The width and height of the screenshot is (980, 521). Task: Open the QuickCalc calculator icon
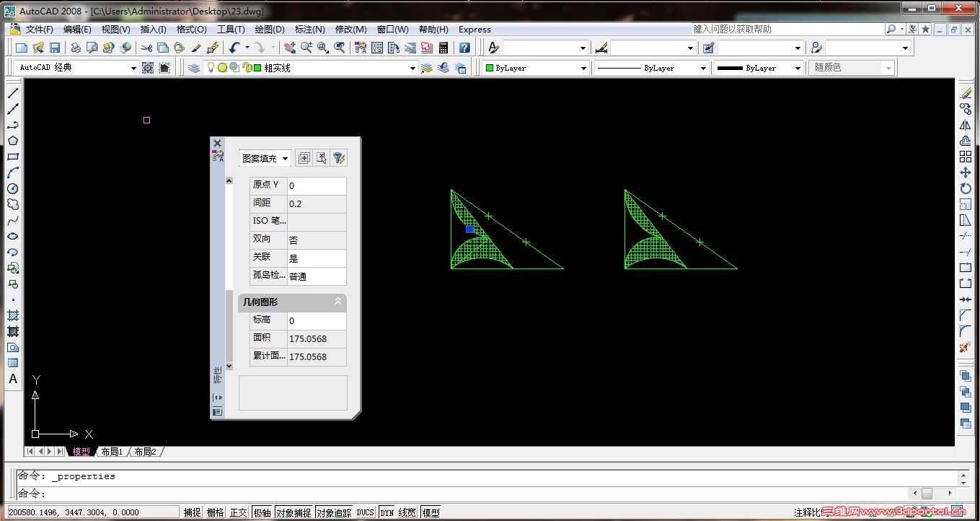(x=443, y=48)
